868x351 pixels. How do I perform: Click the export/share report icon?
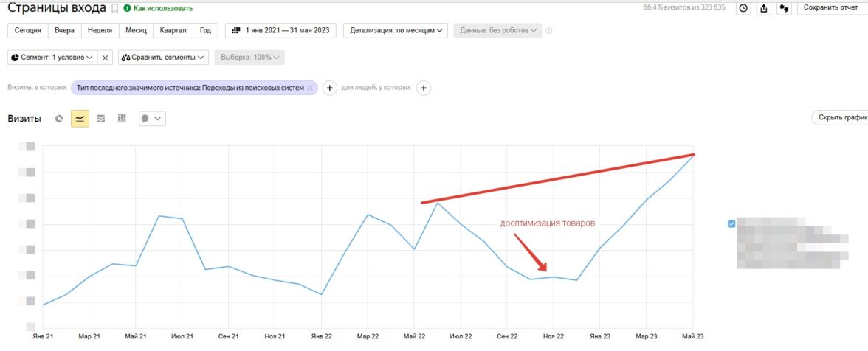tap(764, 8)
